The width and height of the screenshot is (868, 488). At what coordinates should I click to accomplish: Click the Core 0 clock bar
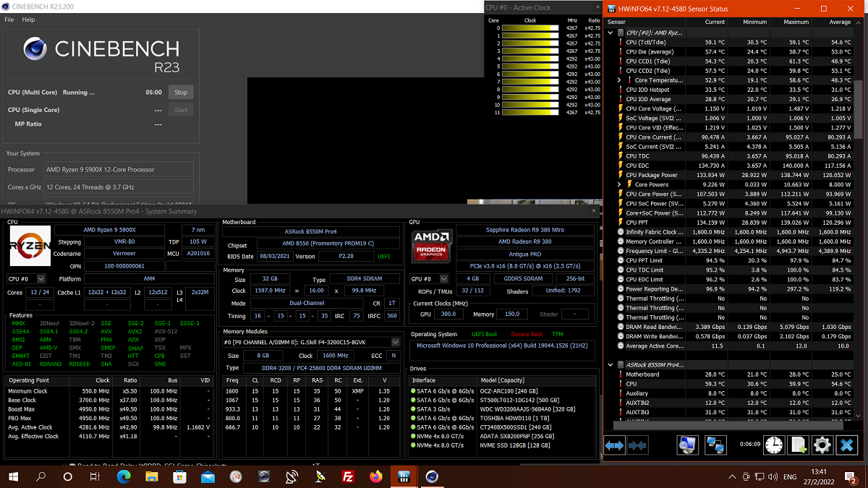point(530,27)
